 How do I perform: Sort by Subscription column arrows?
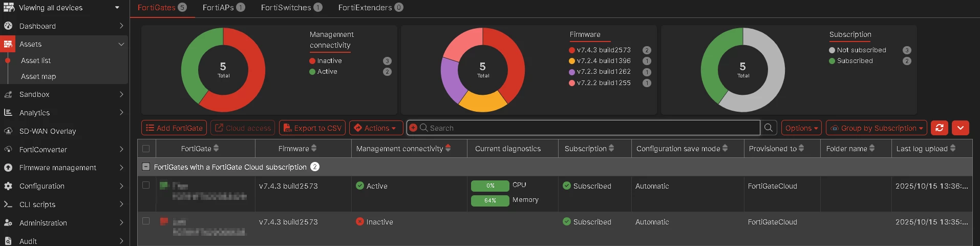click(611, 148)
